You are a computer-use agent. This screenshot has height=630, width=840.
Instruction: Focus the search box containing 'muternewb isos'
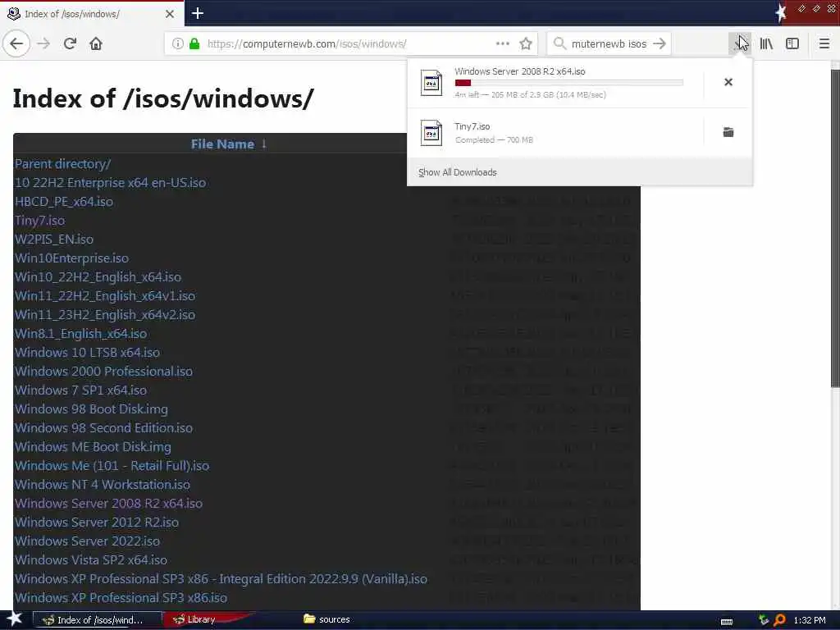pyautogui.click(x=609, y=43)
